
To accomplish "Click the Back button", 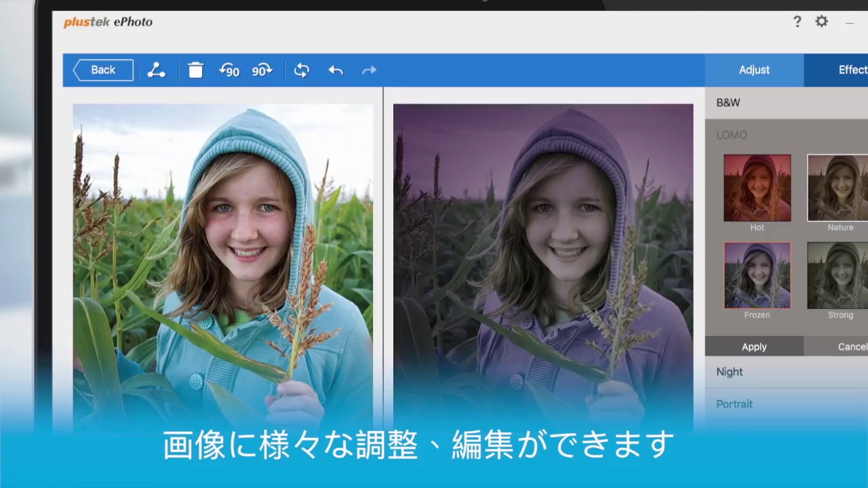I will pos(103,70).
